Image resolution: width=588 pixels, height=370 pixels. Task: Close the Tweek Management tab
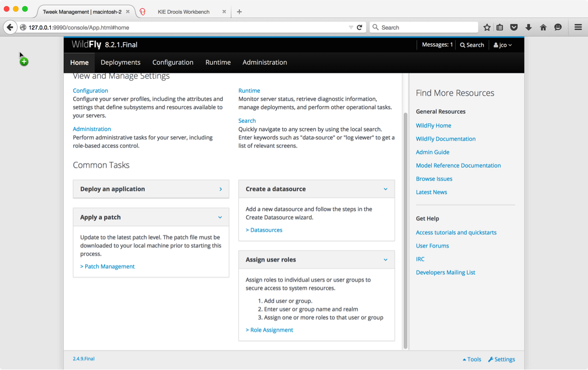point(128,11)
